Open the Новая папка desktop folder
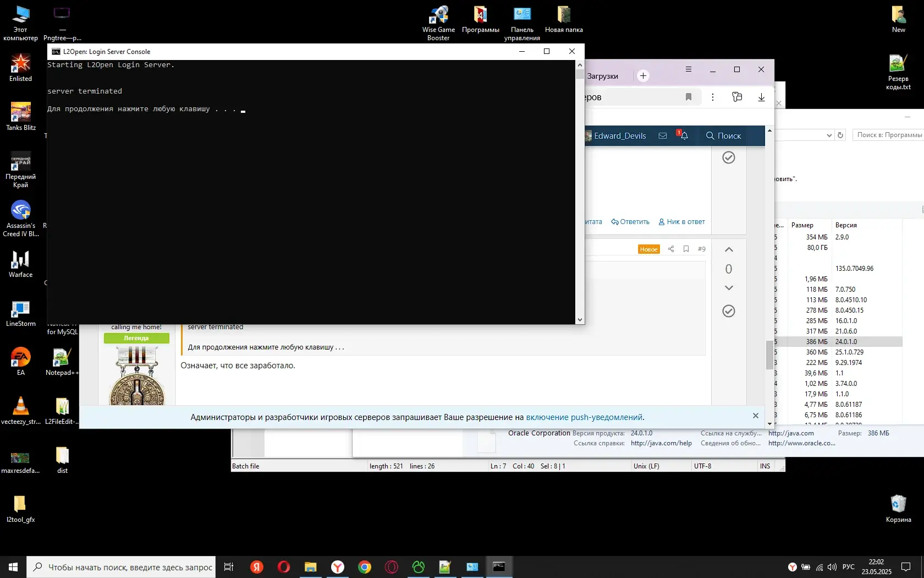924x578 pixels. (564, 20)
